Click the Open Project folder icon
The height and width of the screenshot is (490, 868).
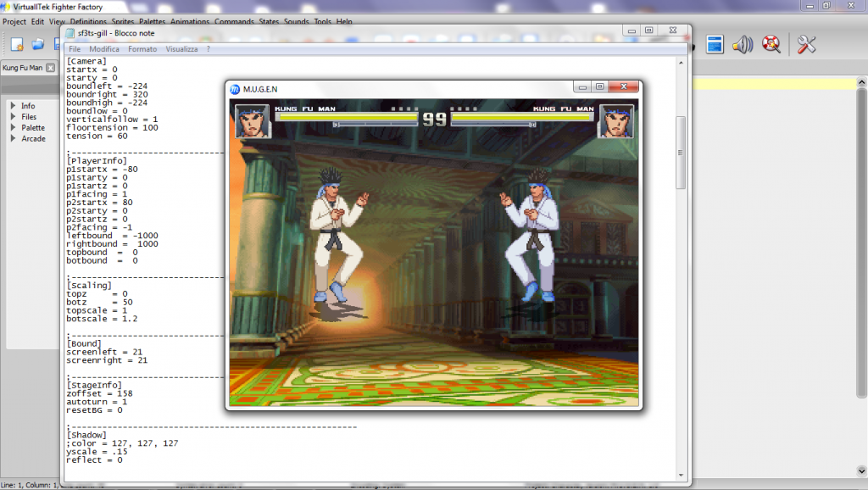tap(38, 44)
